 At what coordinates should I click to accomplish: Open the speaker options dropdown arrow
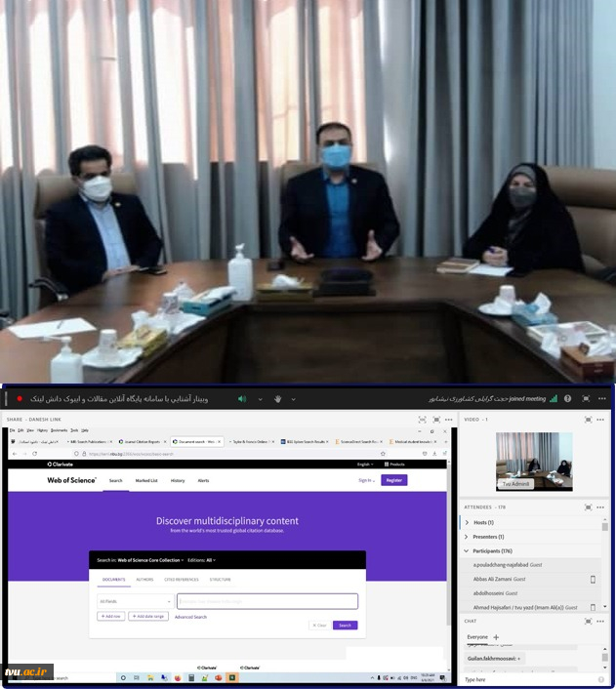tap(261, 399)
